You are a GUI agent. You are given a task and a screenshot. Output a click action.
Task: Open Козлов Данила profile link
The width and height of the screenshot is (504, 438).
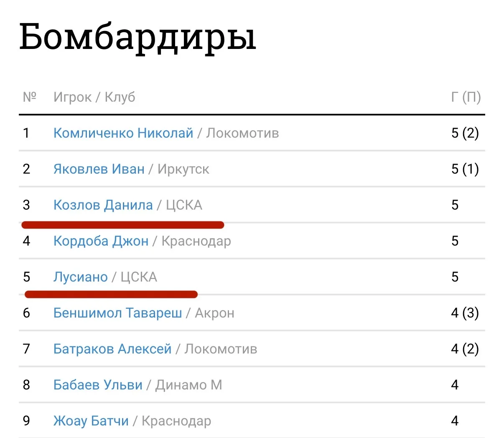coord(103,205)
